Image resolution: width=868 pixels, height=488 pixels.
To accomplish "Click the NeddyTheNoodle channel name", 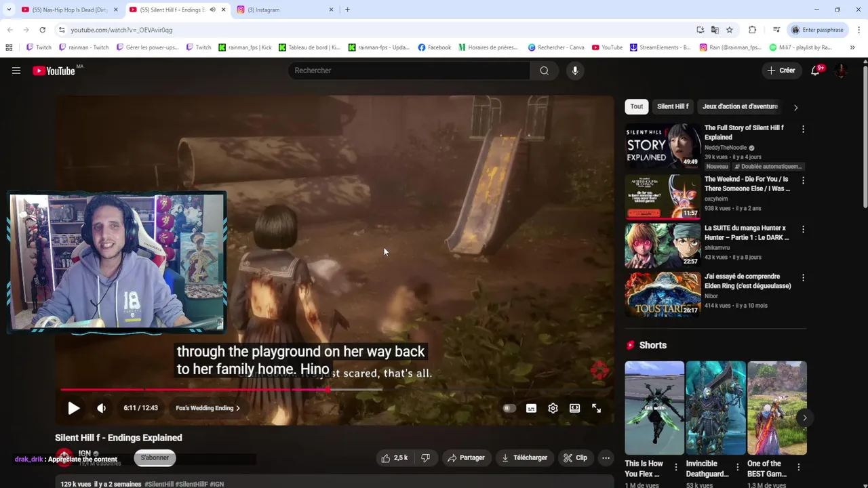I will 725,148.
